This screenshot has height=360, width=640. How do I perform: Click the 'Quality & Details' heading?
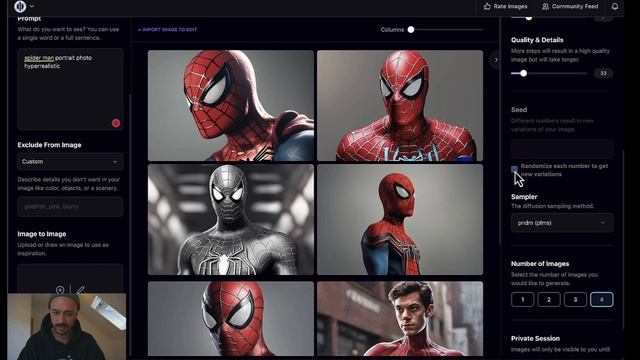tap(537, 40)
